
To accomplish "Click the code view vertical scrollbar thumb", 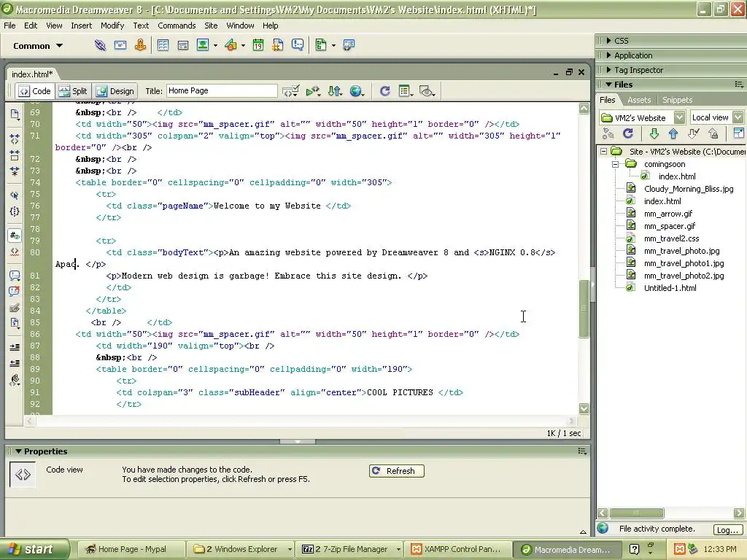I will pos(584,308).
